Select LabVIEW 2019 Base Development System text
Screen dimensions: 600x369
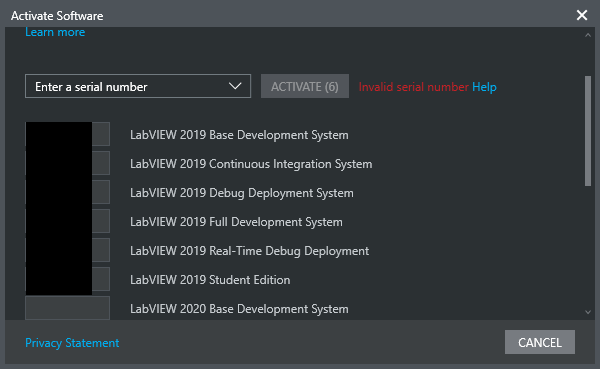coord(239,135)
